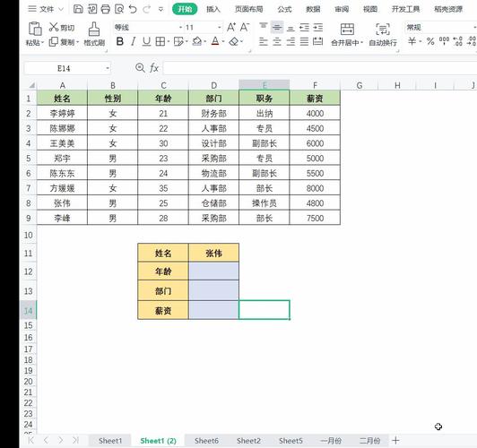Activate the 格式刷 format painter
Image resolution: width=477 pixels, height=448 pixels.
(94, 34)
